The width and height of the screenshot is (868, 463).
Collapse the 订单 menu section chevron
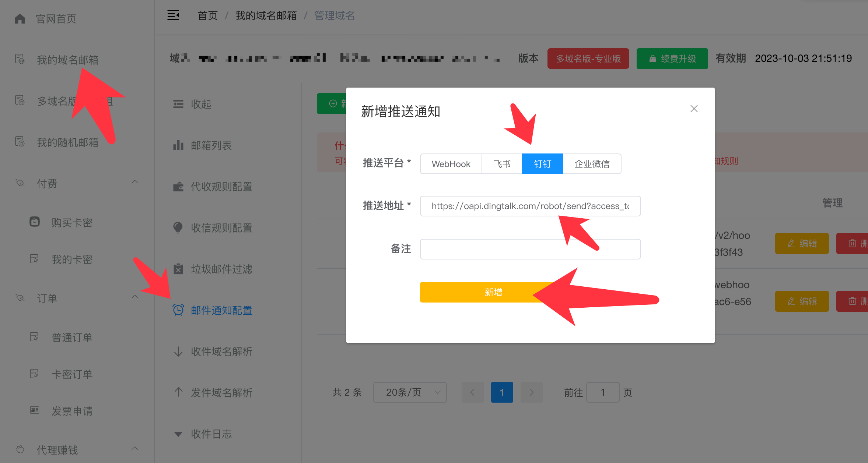point(135,297)
